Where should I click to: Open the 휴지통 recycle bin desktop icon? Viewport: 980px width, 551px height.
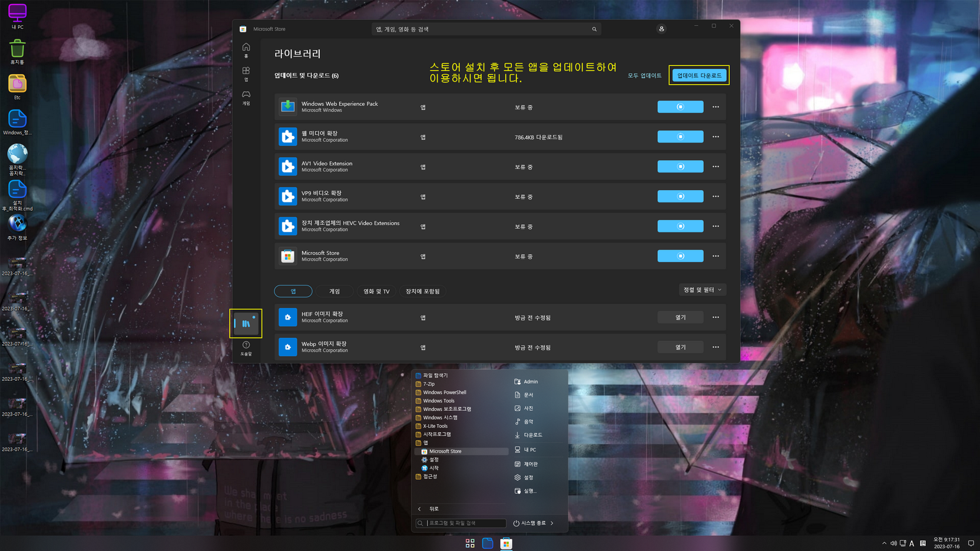coord(17,52)
